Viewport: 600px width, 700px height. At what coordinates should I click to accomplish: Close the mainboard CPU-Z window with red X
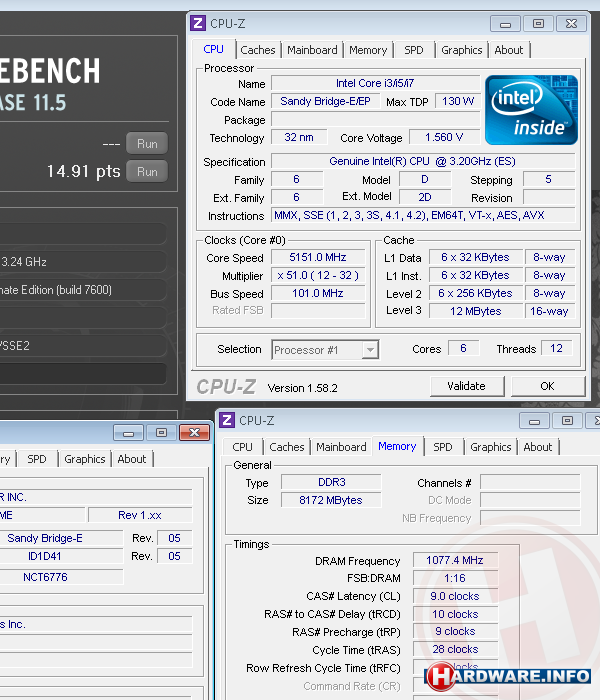(x=194, y=433)
